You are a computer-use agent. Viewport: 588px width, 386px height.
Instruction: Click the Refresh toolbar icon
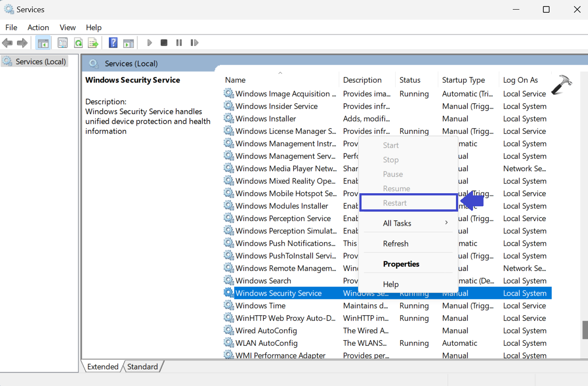pyautogui.click(x=78, y=43)
